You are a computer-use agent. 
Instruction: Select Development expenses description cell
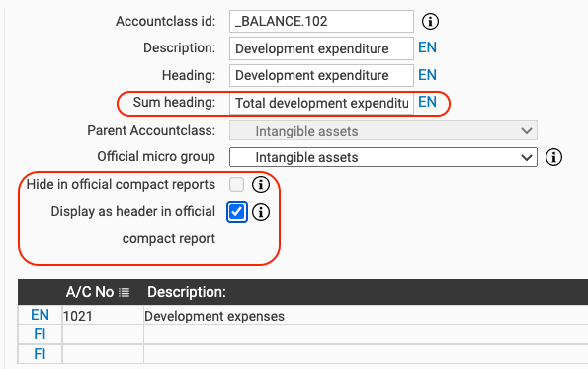[x=366, y=316]
